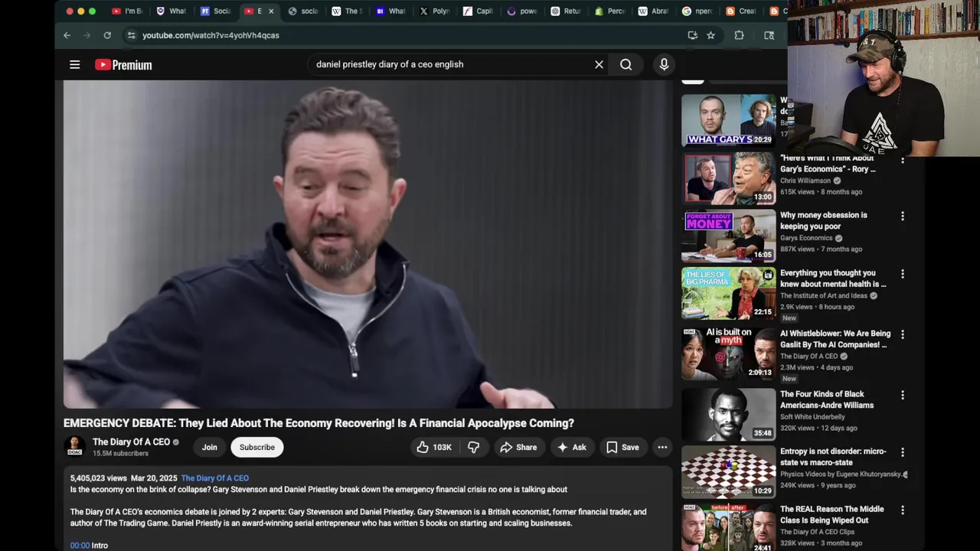Open The Diary Of A CEO channel avatar

(74, 446)
